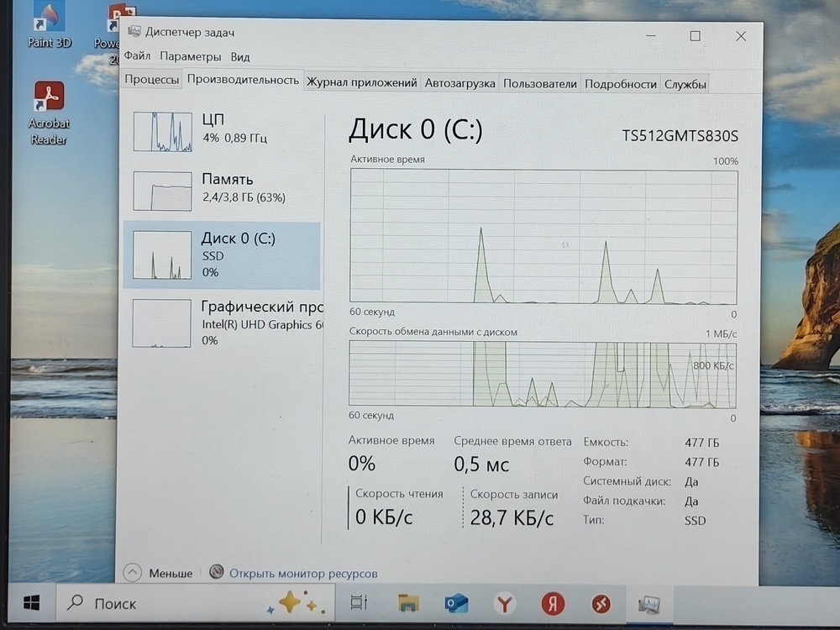Image resolution: width=840 pixels, height=630 pixels.
Task: Open the Автозагрузка tab
Action: 460,83
